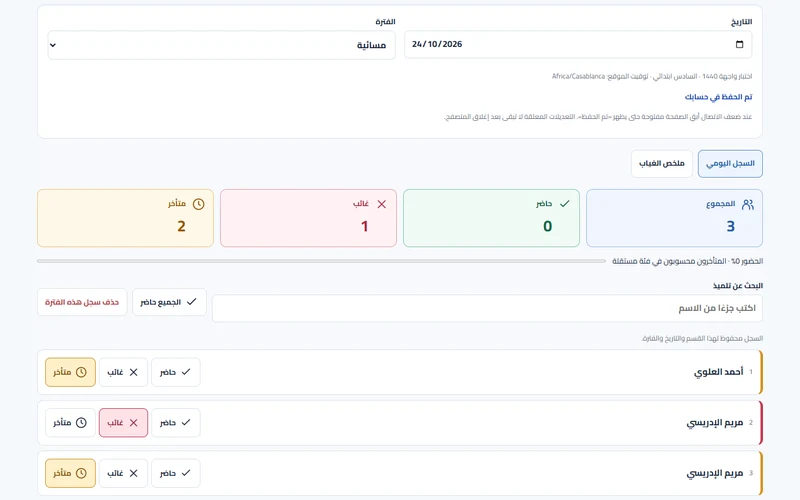Click the student name أحمد العلوي
Image resolution: width=800 pixels, height=500 pixels.
718,372
